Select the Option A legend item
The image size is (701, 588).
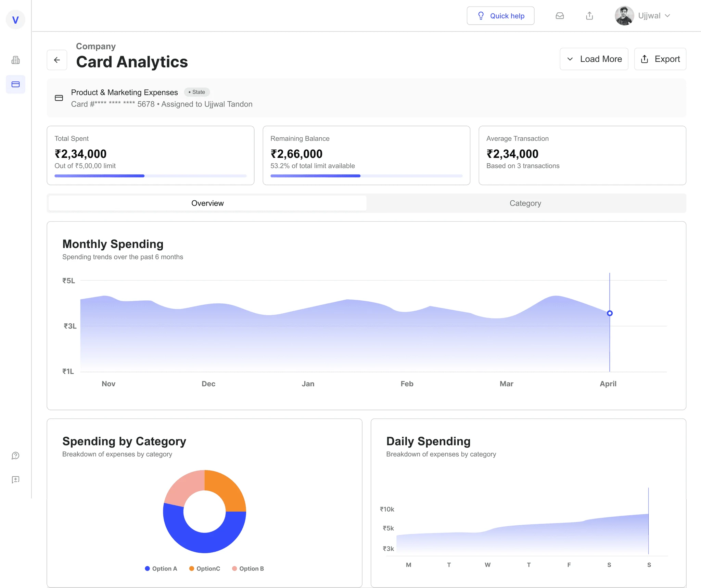[x=161, y=568]
